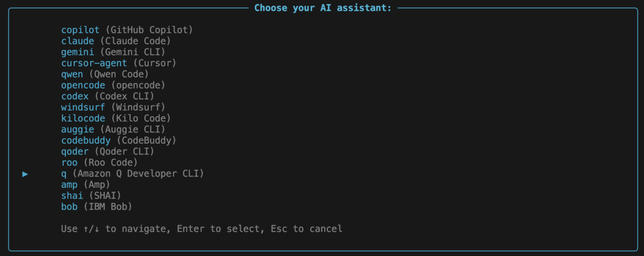Select bob (IBM Bob) entry
Image resolution: width=644 pixels, height=256 pixels.
click(97, 207)
